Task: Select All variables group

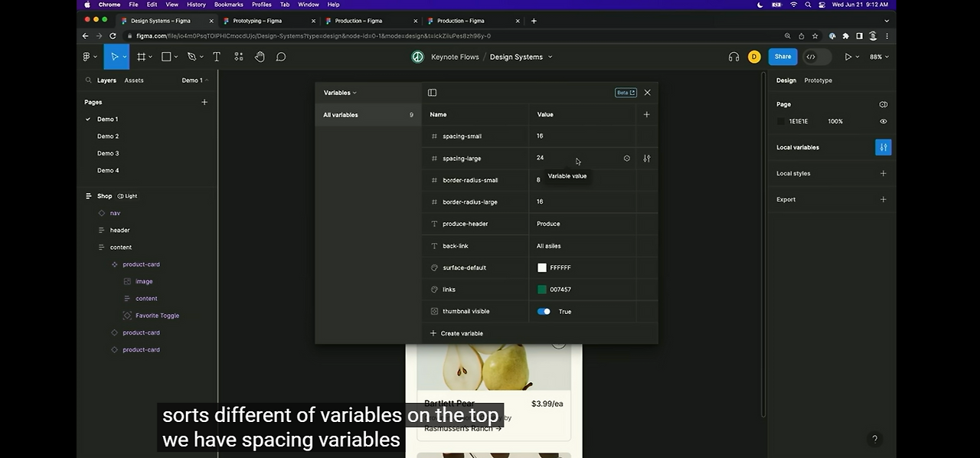Action: coord(368,115)
